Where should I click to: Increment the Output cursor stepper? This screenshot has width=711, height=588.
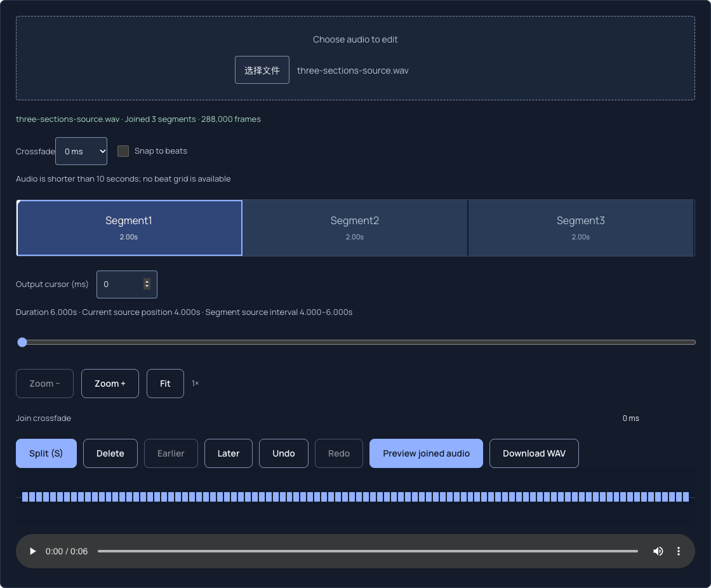point(147,281)
